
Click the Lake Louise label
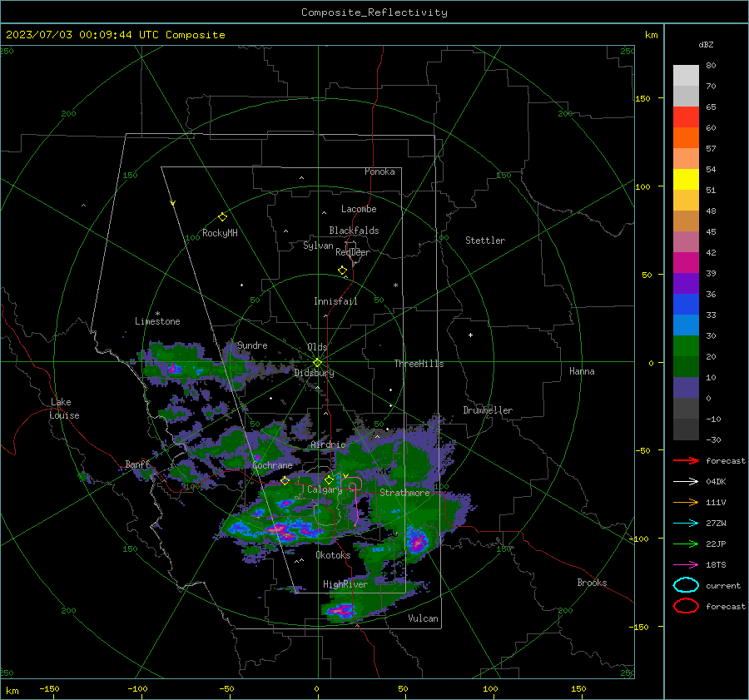pos(64,409)
